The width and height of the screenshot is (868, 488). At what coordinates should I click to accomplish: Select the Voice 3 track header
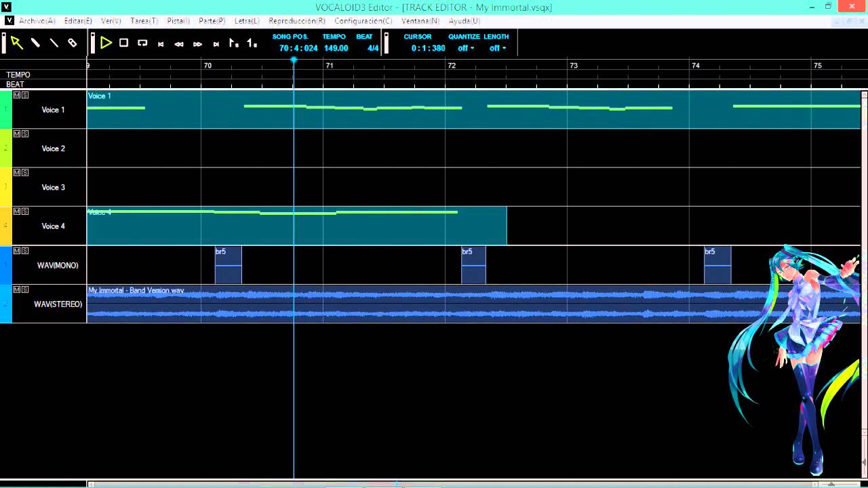click(50, 187)
